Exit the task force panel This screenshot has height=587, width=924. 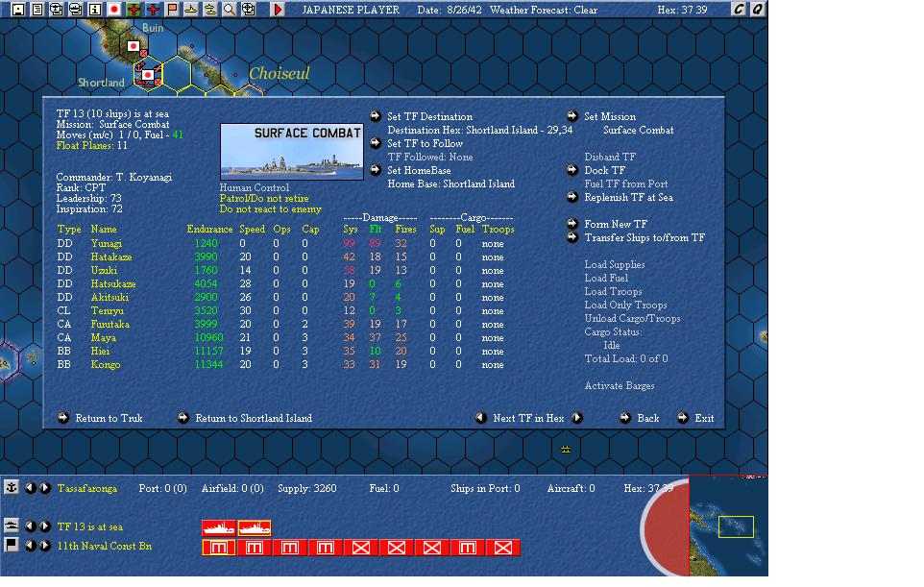(x=704, y=418)
